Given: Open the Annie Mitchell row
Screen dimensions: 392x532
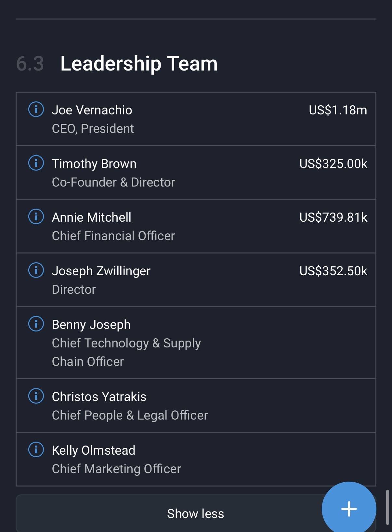Looking at the screenshot, I should tap(196, 226).
